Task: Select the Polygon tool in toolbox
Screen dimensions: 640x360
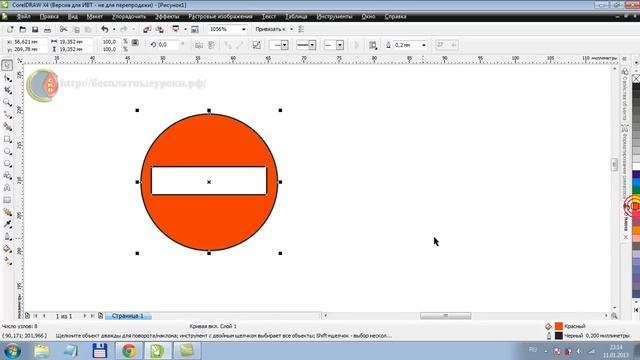Action: 7,164
